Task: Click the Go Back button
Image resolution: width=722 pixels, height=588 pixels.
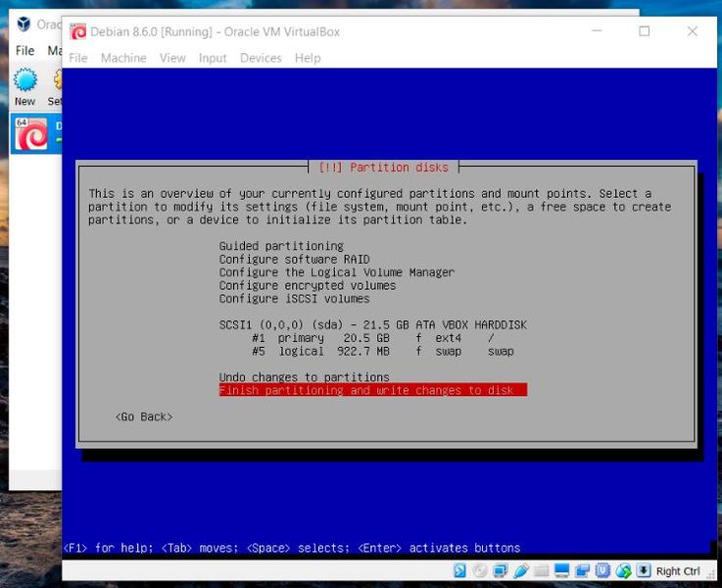Action: pyautogui.click(x=144, y=416)
